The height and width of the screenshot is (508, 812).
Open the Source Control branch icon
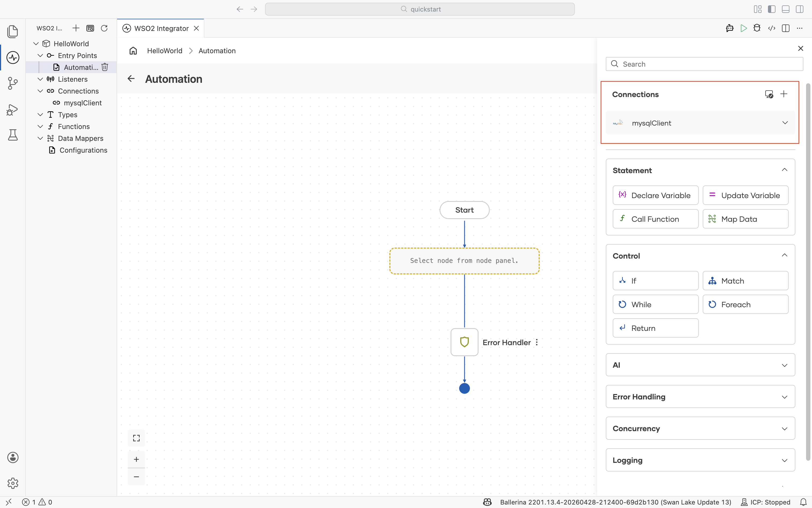pos(13,83)
